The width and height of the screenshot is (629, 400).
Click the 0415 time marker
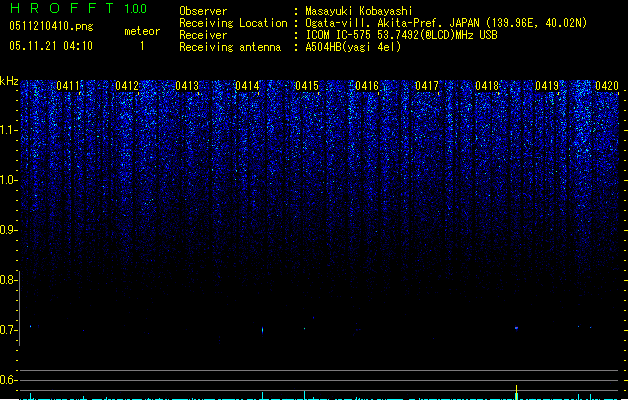307,86
